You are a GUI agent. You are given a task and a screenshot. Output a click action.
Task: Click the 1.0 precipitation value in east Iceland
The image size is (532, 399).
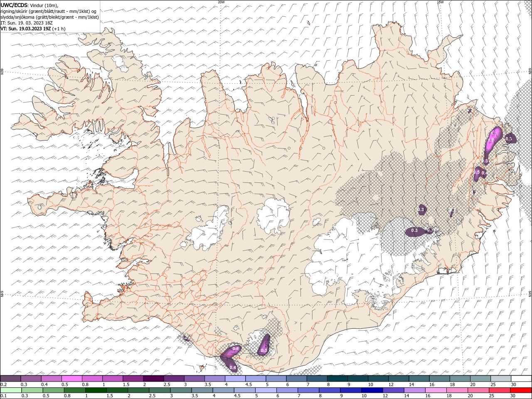pyautogui.click(x=490, y=140)
